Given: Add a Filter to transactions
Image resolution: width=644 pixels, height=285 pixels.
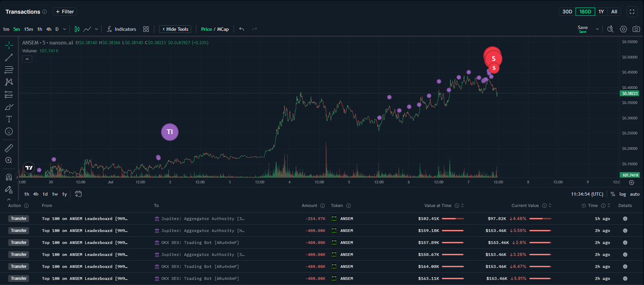Looking at the screenshot, I should [64, 11].
